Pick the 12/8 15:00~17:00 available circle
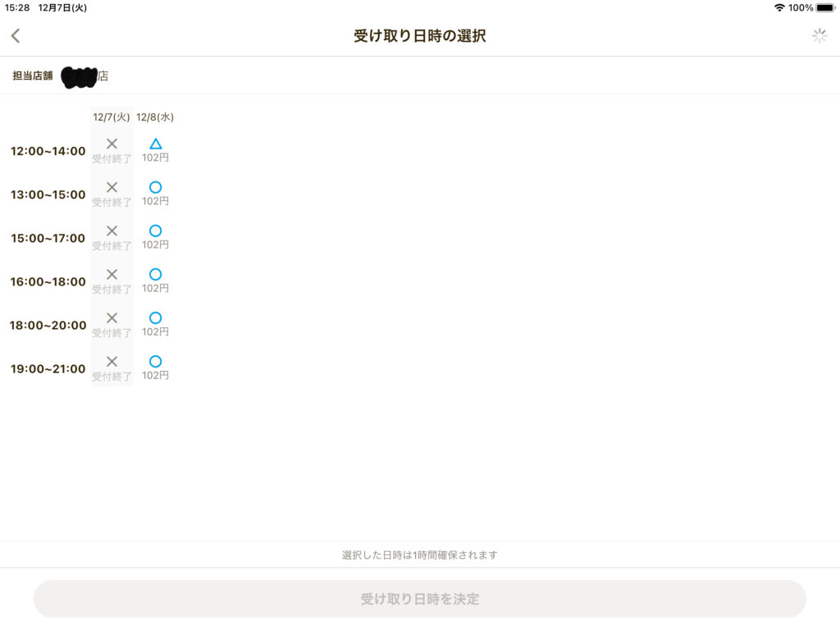The height and width of the screenshot is (630, 840). 155,231
